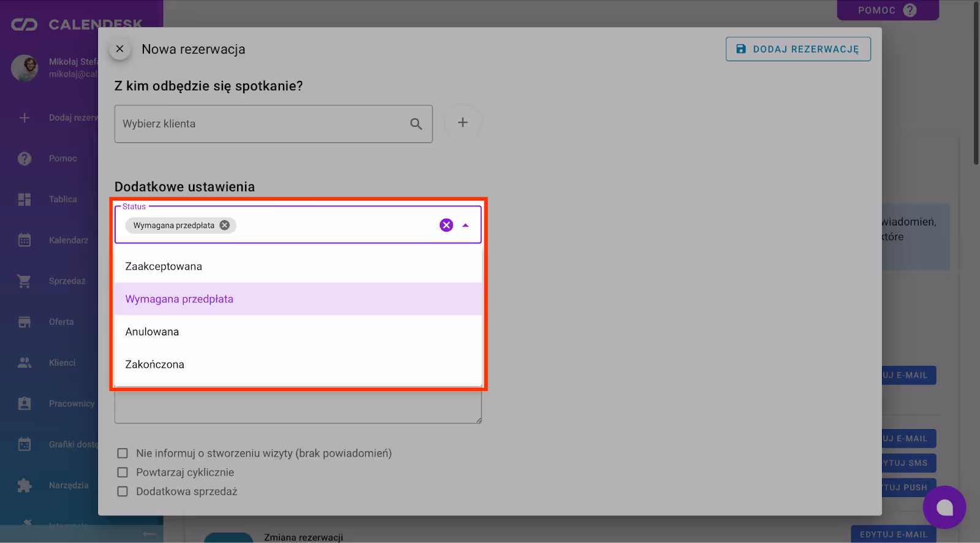
Task: Select Zaakceptowana status option
Action: point(164,267)
